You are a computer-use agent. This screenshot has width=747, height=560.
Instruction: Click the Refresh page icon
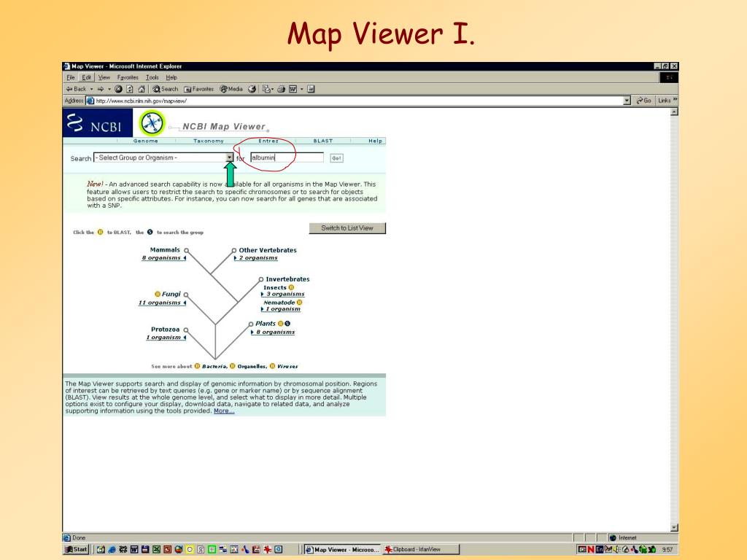pyautogui.click(x=130, y=89)
